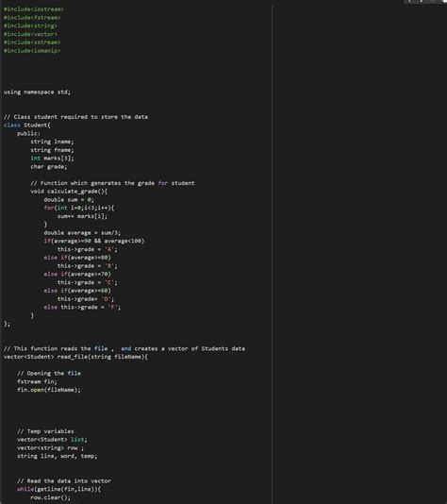Click the '#include<vector>' line
Screen dimensions: 447x504
[30, 34]
